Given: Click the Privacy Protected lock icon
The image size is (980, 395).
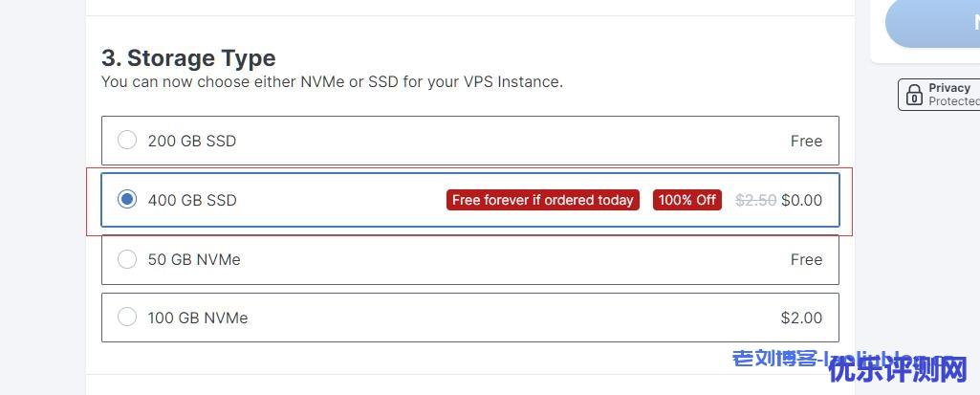Looking at the screenshot, I should tap(914, 95).
